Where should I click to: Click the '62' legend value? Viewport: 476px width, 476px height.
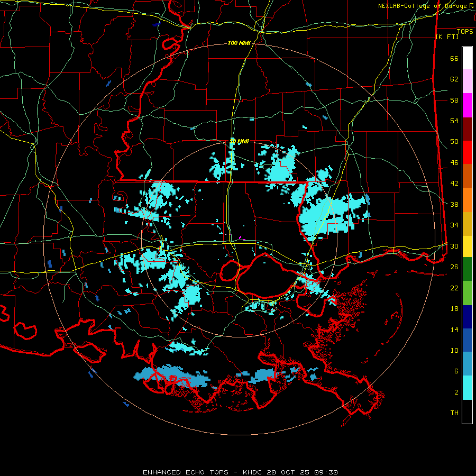[x=454, y=79]
